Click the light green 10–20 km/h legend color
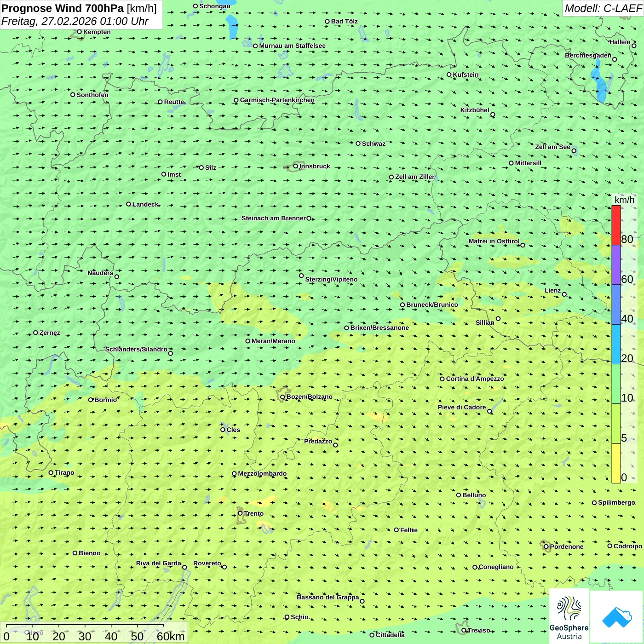 pyautogui.click(x=616, y=384)
